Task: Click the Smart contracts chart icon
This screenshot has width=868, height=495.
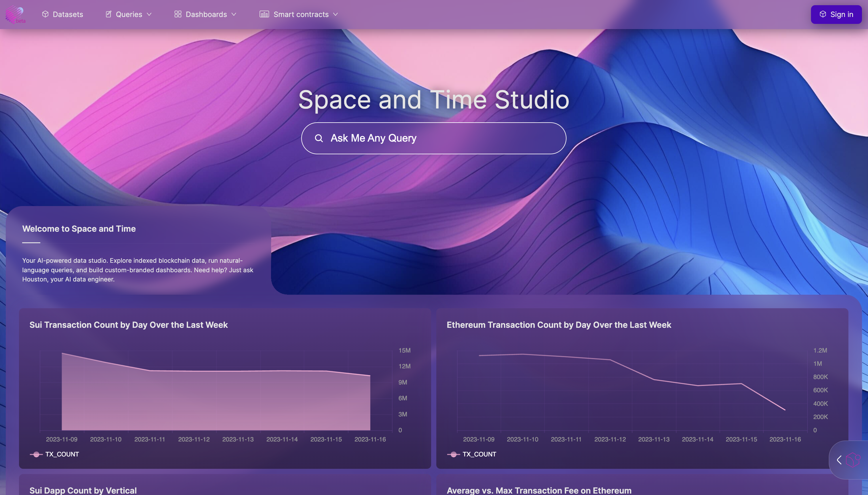Action: (x=264, y=14)
